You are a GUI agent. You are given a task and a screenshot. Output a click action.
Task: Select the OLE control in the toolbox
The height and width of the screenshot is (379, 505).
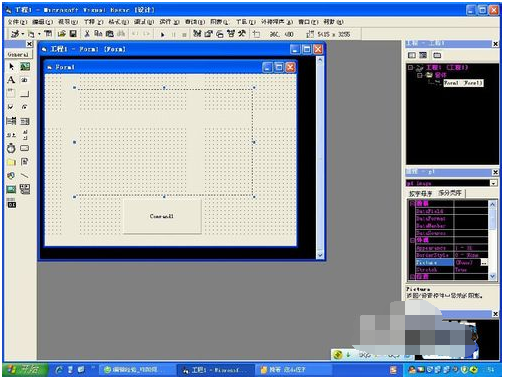tap(11, 203)
